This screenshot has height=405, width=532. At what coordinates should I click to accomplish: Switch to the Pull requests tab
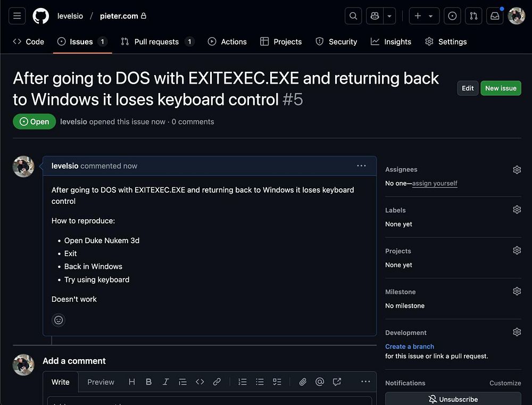pos(158,42)
